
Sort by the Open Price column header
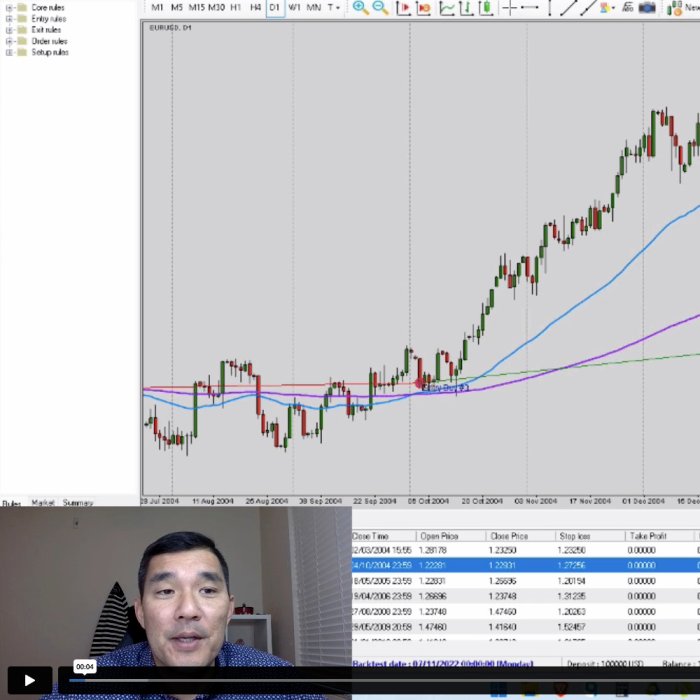[x=451, y=536]
